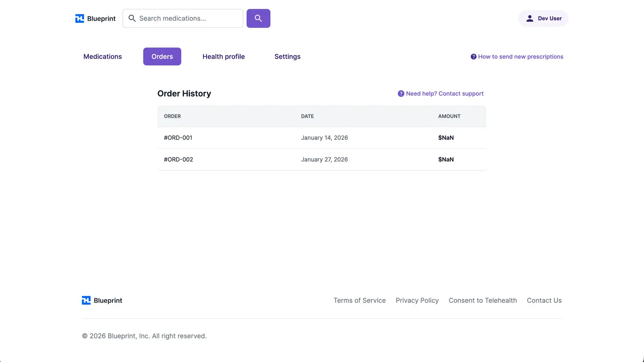Open the Terms of Service link

pos(359,300)
